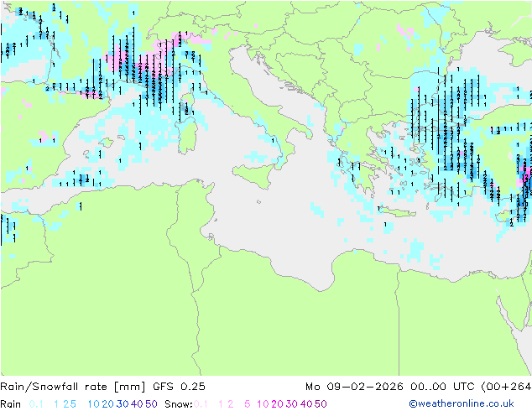The height and width of the screenshot is (411, 532).
Task: Pick the Snow legend 20 color value
Action: [x=277, y=404]
